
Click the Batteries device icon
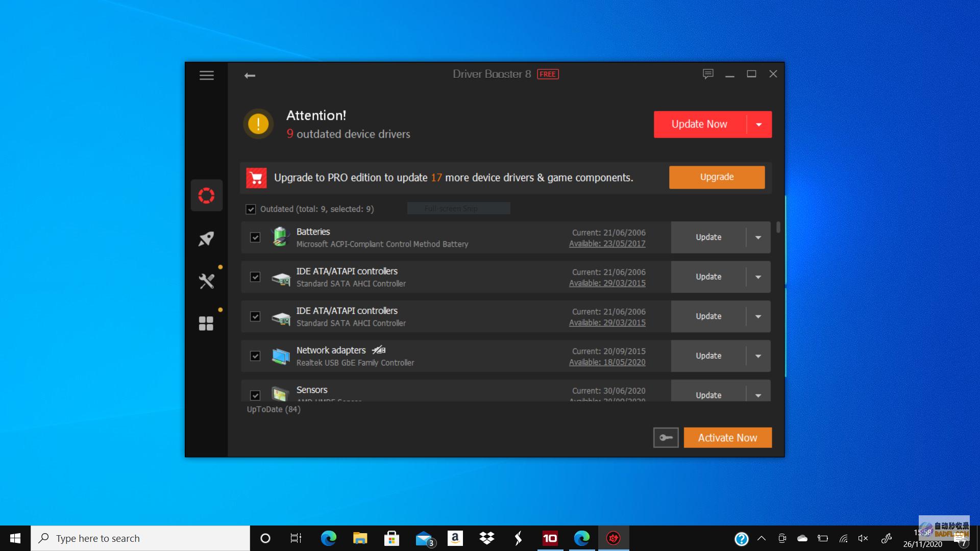[281, 237]
